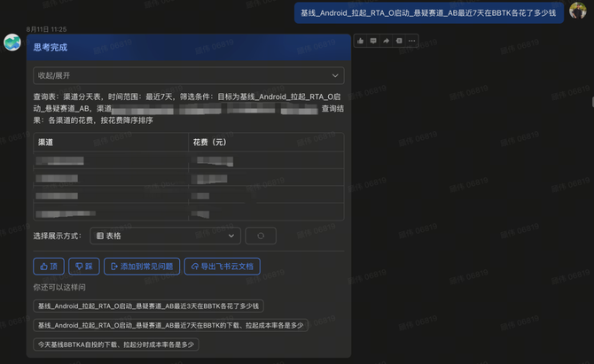
Task: Open the more options ellipsis menu
Action: (413, 41)
